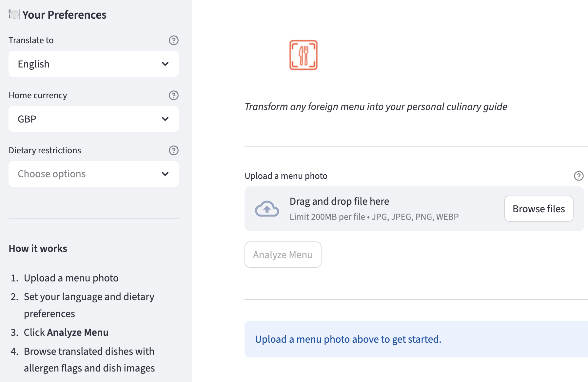Click the Drag and drop file here text
This screenshot has height=382, width=588.
[x=339, y=201]
